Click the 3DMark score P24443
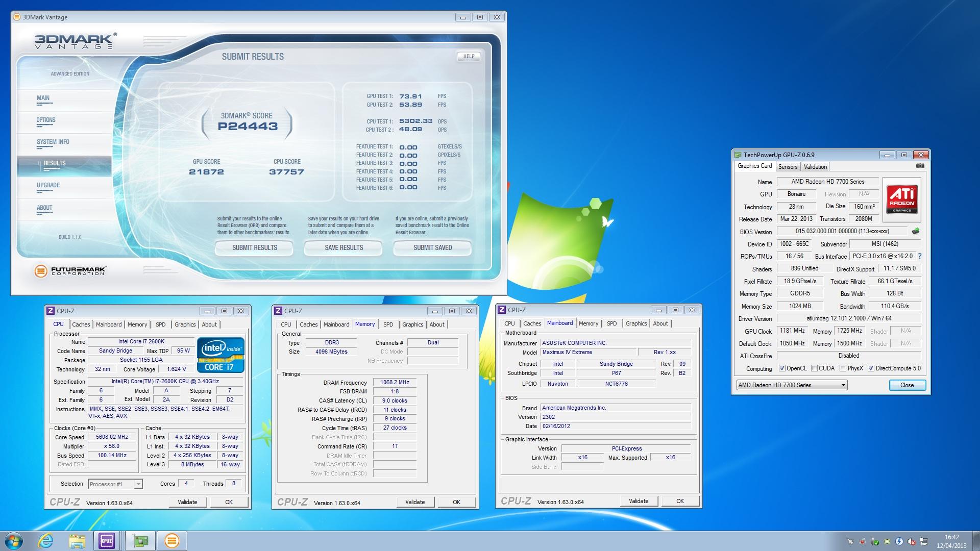This screenshot has width=980, height=551. (x=248, y=127)
